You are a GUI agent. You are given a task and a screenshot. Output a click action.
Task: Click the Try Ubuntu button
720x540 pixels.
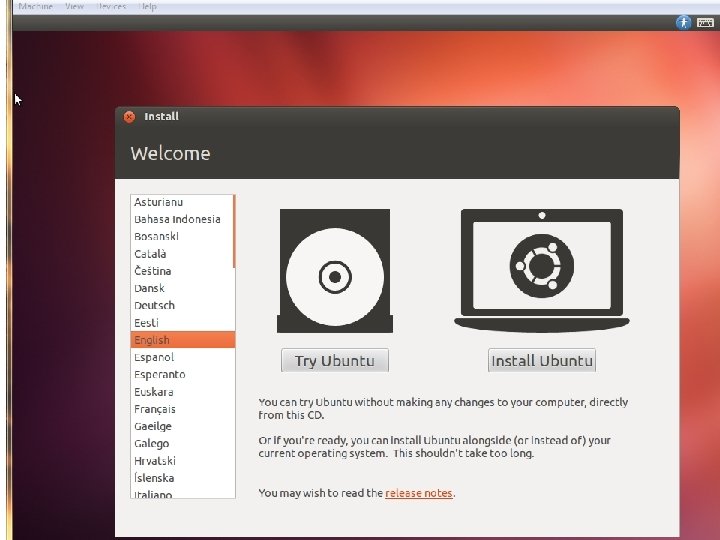click(335, 360)
